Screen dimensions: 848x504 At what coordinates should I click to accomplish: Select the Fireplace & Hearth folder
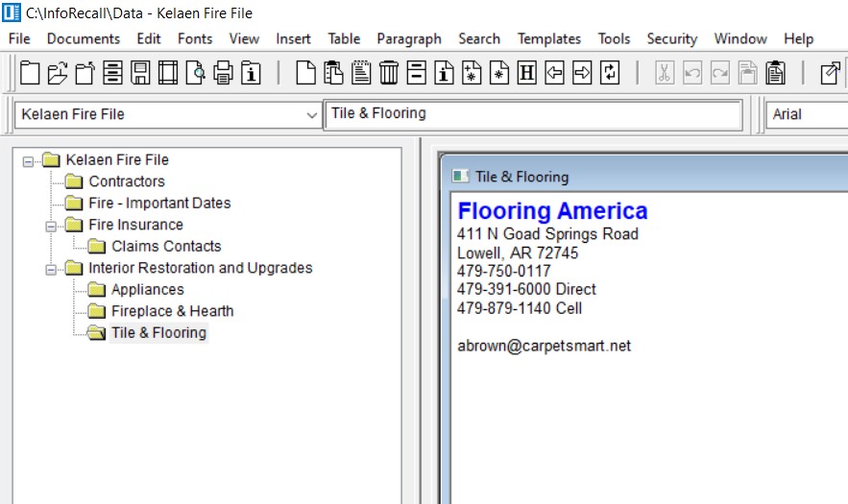tap(172, 311)
